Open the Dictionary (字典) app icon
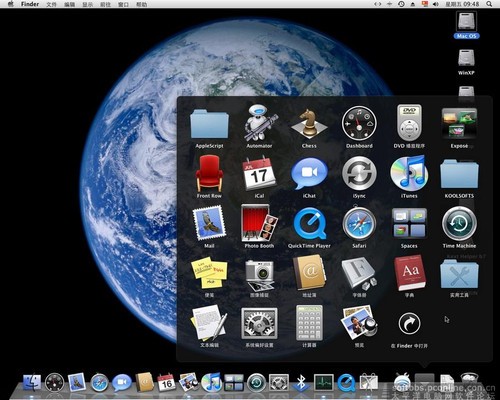Screen dimensions: 500x400 point(410,273)
